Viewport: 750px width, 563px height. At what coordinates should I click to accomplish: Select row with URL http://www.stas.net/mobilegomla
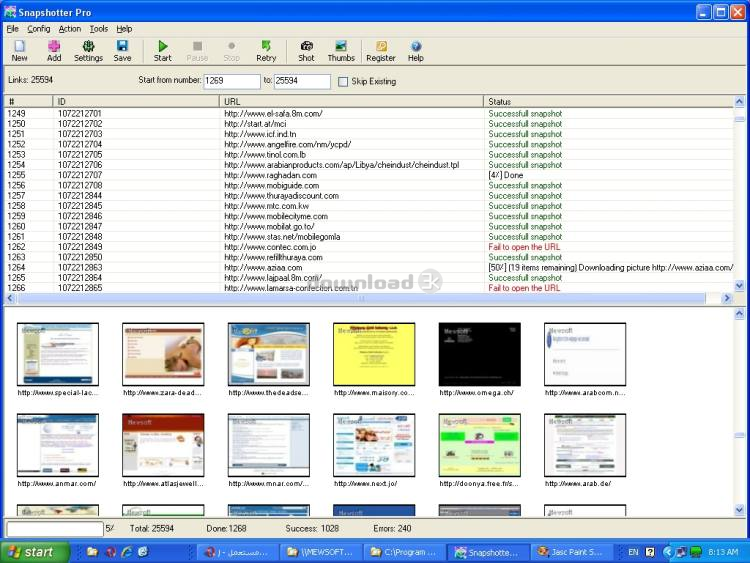pos(369,236)
